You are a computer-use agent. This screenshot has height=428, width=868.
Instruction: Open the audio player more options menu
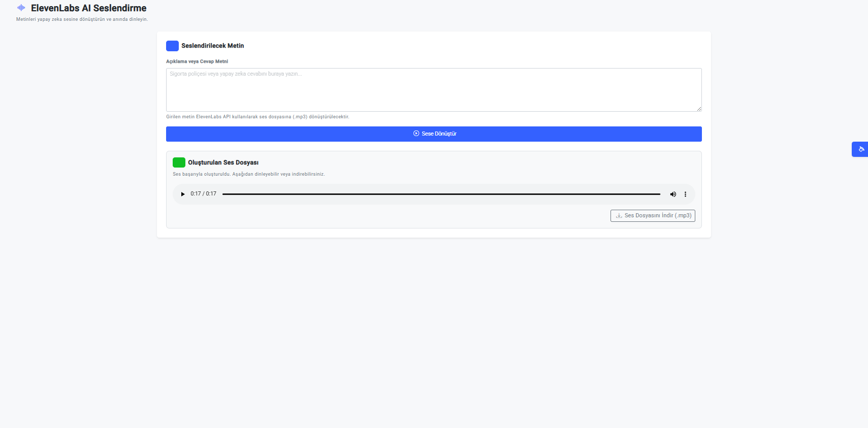(685, 194)
